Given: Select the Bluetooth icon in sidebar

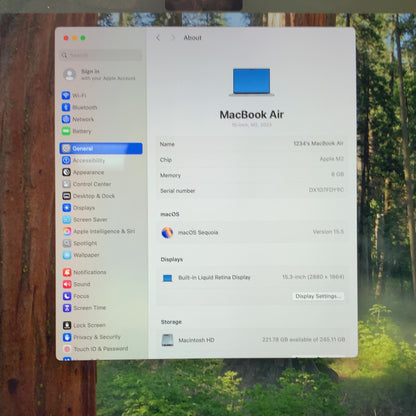Looking at the screenshot, I should (66, 107).
